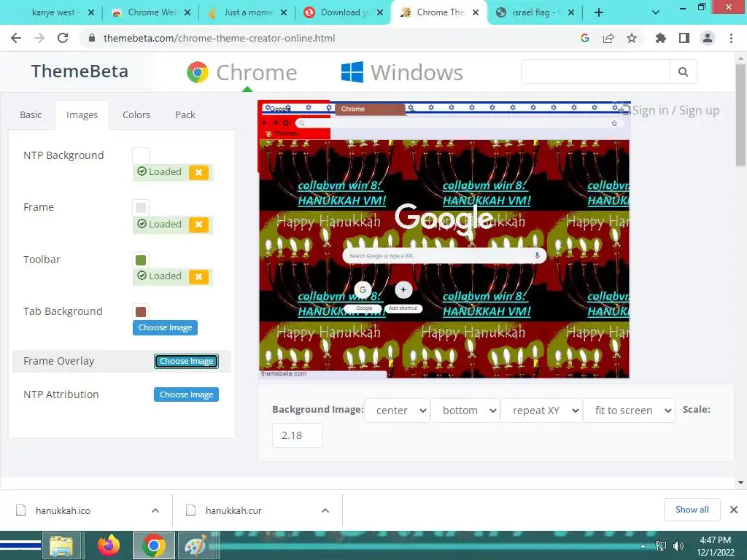The height and width of the screenshot is (560, 747).
Task: Open File Explorer from taskbar
Action: tap(61, 545)
